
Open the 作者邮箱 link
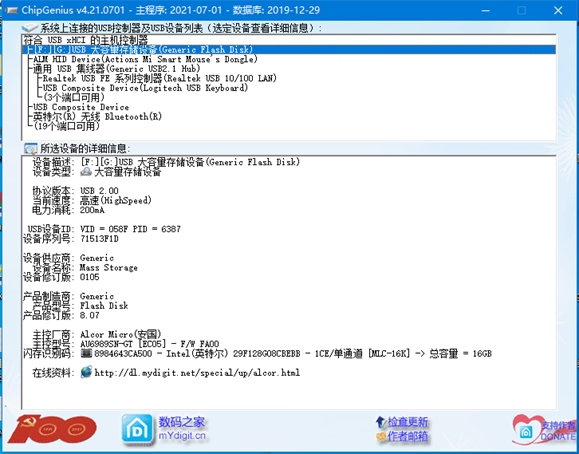tap(408, 437)
